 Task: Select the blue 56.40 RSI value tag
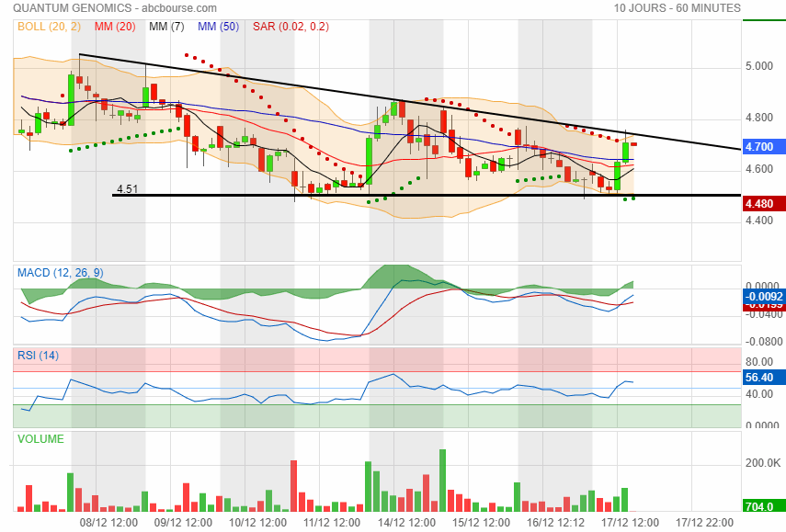764,378
